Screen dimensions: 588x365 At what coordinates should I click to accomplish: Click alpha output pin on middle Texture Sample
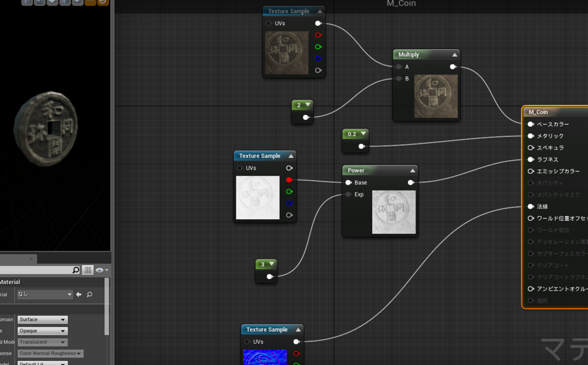point(289,215)
